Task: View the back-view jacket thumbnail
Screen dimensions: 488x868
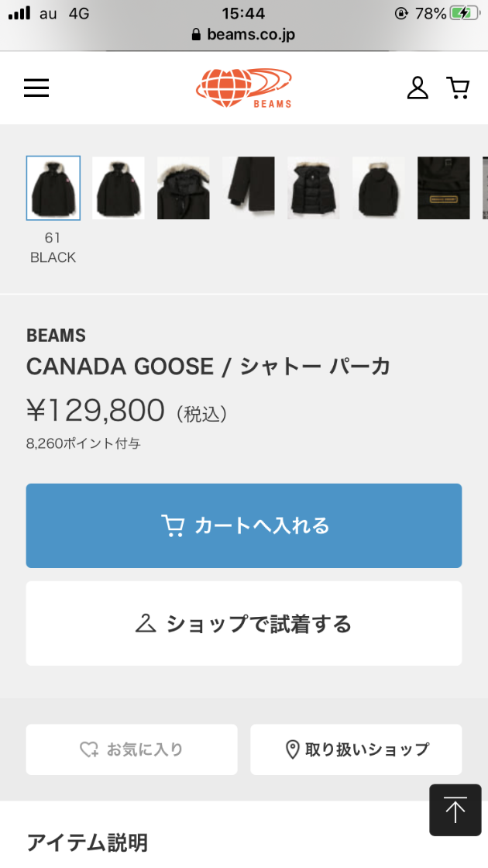Action: click(379, 188)
